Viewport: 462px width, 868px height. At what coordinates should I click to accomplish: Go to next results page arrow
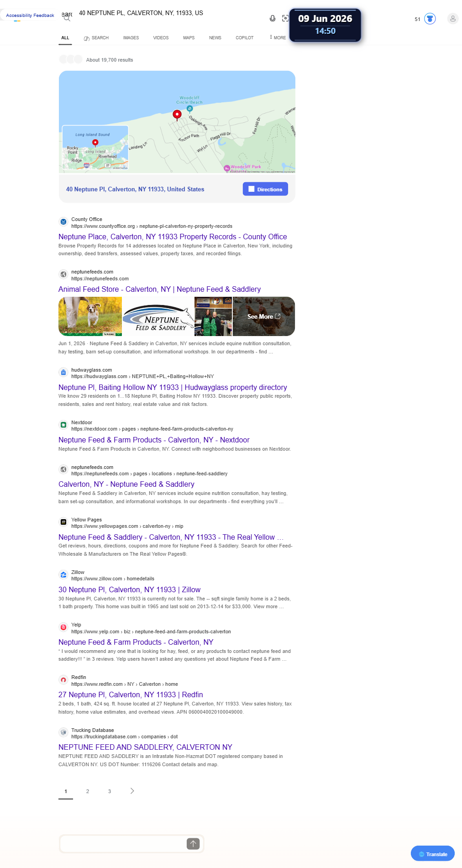tap(132, 791)
